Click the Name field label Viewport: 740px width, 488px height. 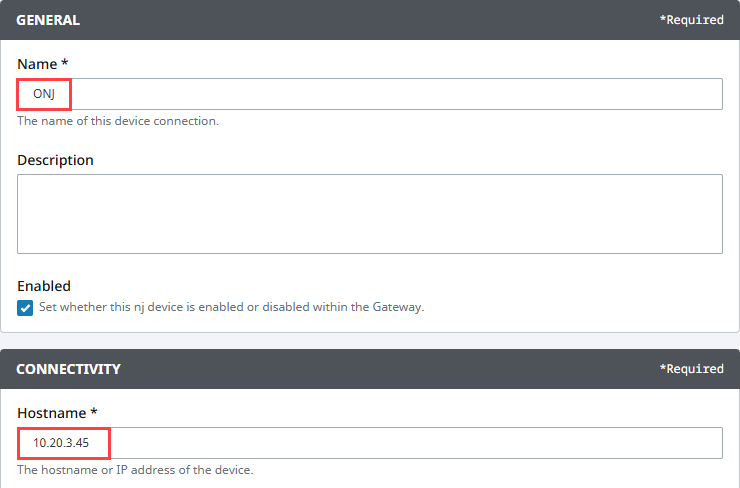[x=37, y=64]
